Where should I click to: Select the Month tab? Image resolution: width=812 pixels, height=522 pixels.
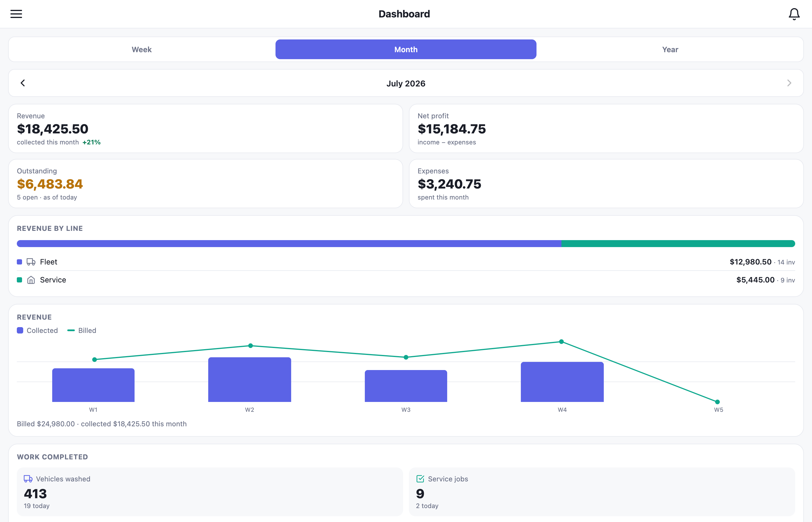[406, 50]
